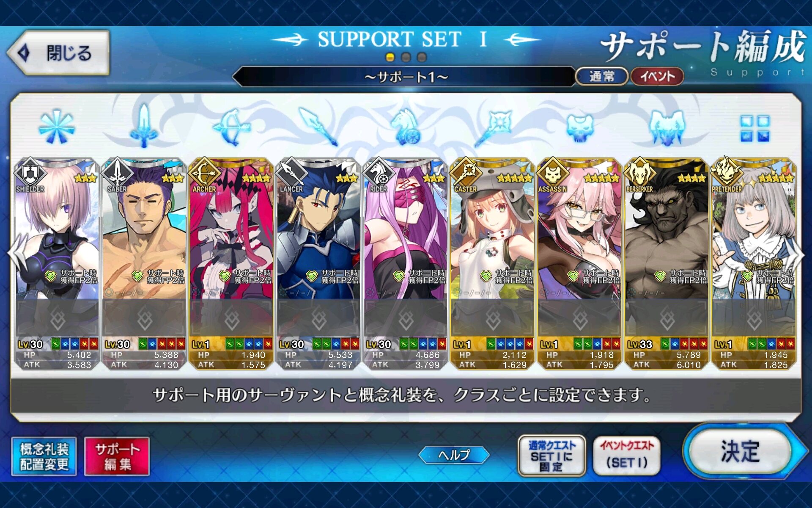This screenshot has height=508, width=812.
Task: Select the All classes snowflake icon
Action: pos(57,127)
